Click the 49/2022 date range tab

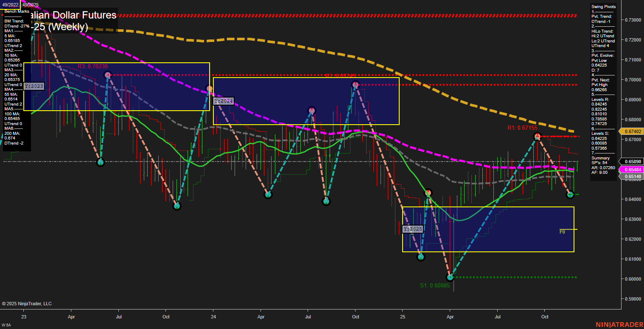tap(10, 5)
